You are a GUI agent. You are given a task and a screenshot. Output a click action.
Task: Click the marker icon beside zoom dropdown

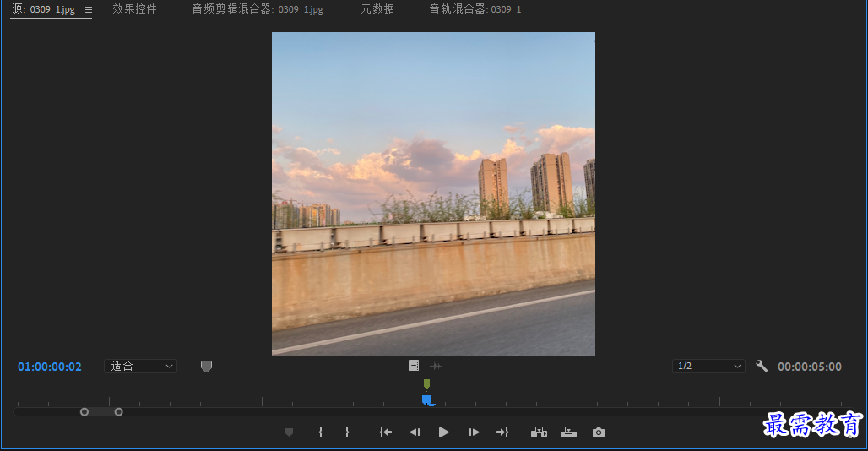(x=207, y=367)
